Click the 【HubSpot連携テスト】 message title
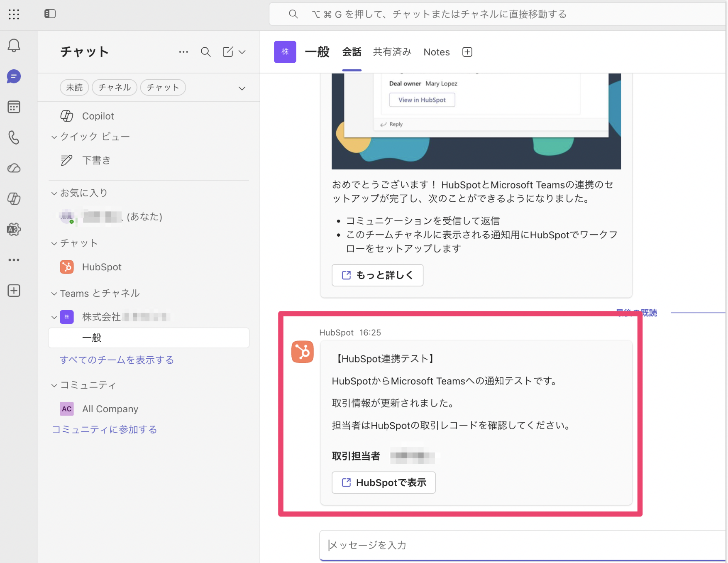Screen dimensions: 728x563 point(385,359)
